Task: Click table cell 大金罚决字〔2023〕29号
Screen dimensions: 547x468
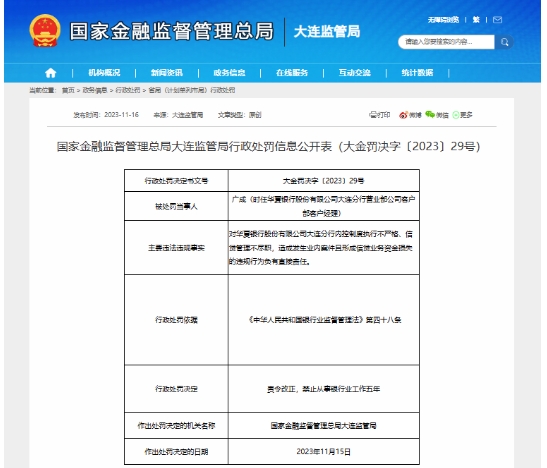Action: (324, 181)
